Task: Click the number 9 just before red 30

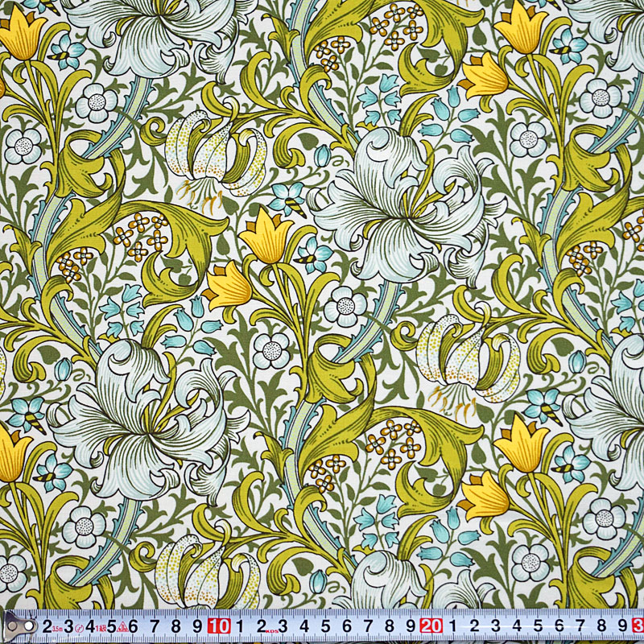Action: (x=624, y=625)
